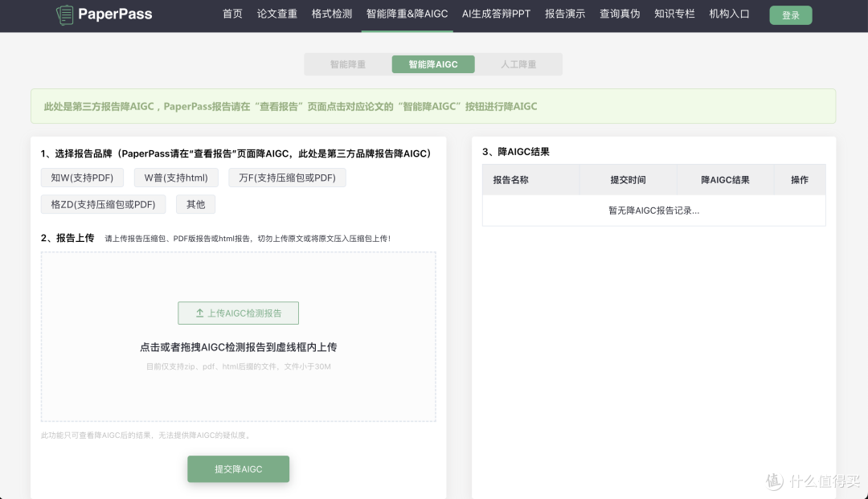Switch to the 智能降重 tab
The width and height of the screenshot is (868, 499).
[x=348, y=64]
